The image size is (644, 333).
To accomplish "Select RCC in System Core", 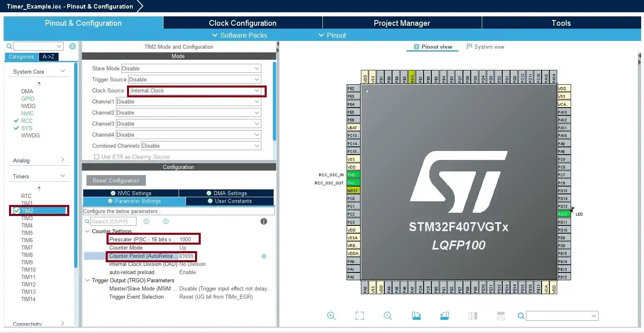I will pos(27,121).
